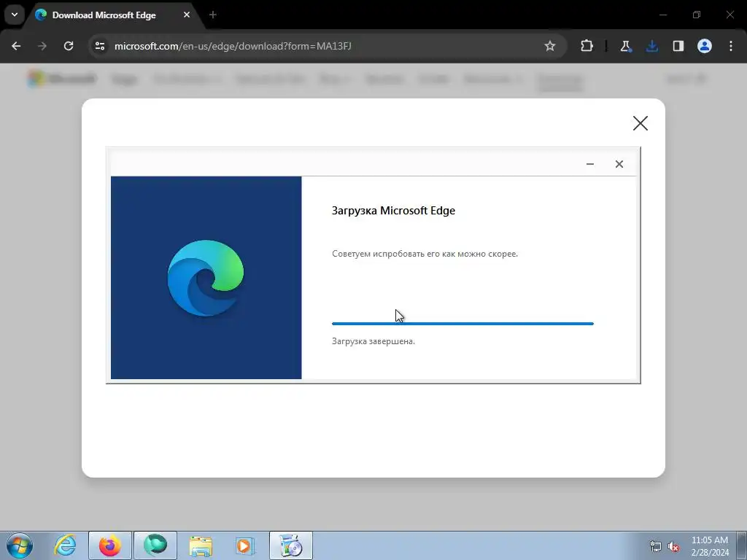The width and height of the screenshot is (747, 560).
Task: Expand the tab search dropdown arrow
Action: tap(15, 15)
